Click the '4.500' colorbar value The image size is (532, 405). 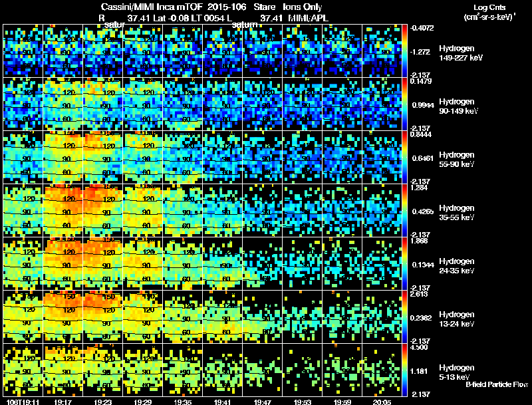pos(419,348)
